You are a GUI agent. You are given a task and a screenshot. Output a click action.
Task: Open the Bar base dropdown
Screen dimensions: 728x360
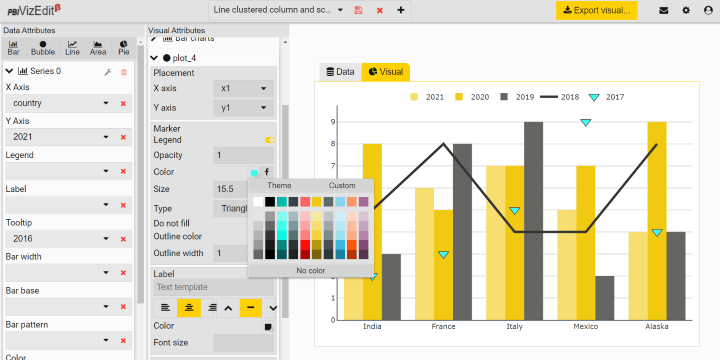pos(106,307)
